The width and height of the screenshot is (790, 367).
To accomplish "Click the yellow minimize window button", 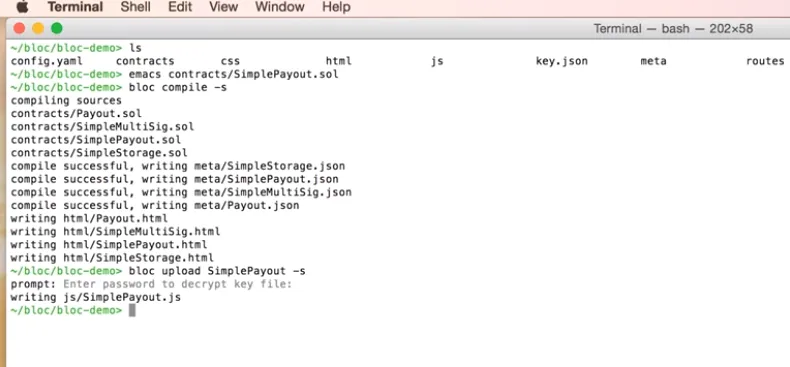I will click(38, 28).
